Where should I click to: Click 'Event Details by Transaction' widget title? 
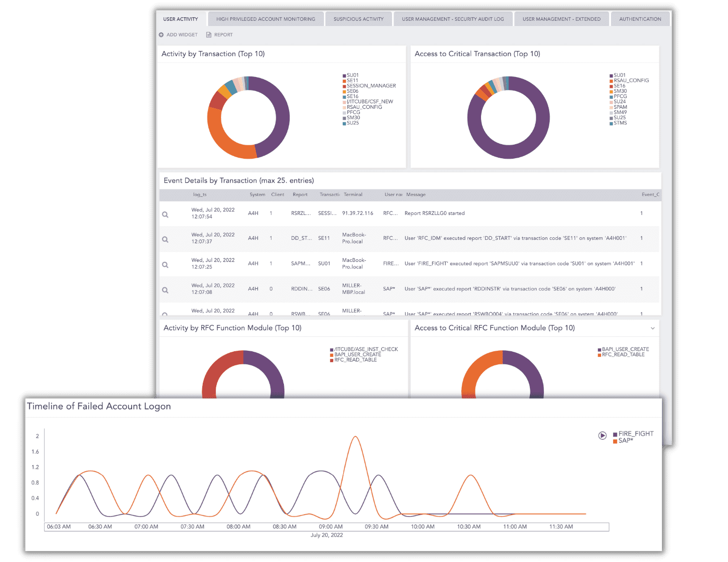click(x=239, y=181)
